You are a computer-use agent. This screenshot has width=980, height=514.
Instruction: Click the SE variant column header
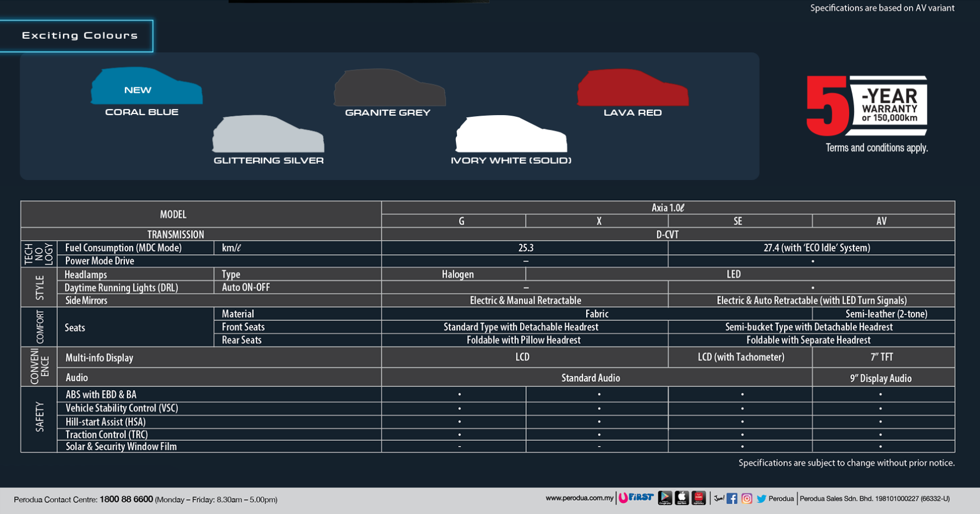tap(738, 221)
